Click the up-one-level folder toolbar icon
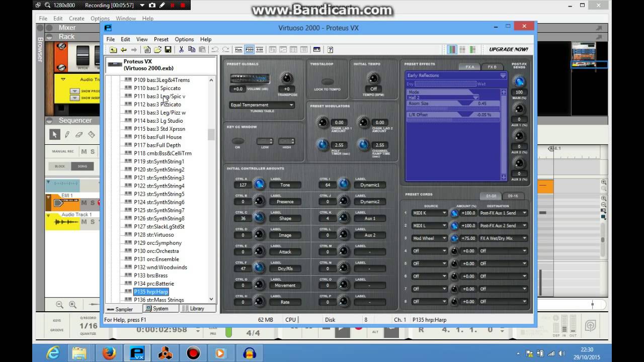 [113, 49]
